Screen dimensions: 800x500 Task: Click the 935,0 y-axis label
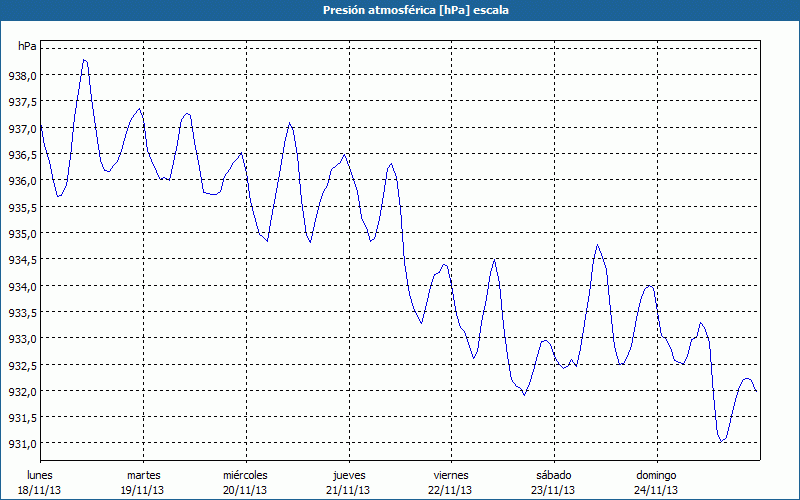click(x=23, y=234)
